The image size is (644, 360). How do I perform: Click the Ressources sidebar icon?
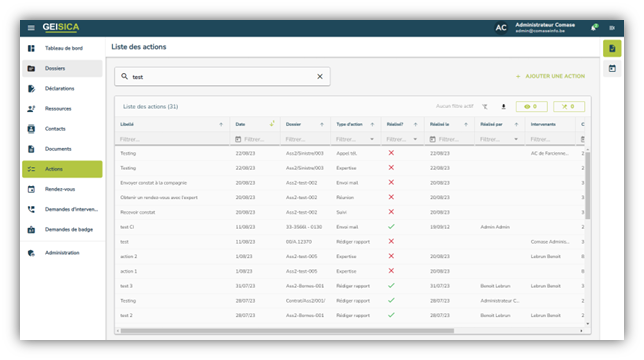pos(31,109)
